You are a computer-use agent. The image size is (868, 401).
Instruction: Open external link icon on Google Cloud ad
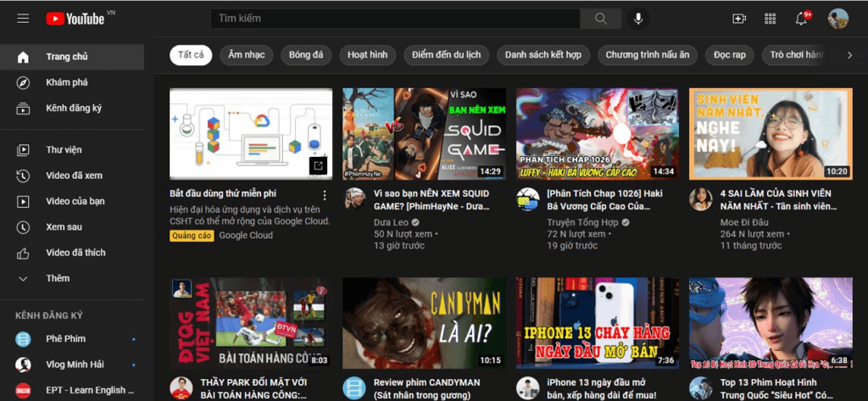pyautogui.click(x=319, y=165)
